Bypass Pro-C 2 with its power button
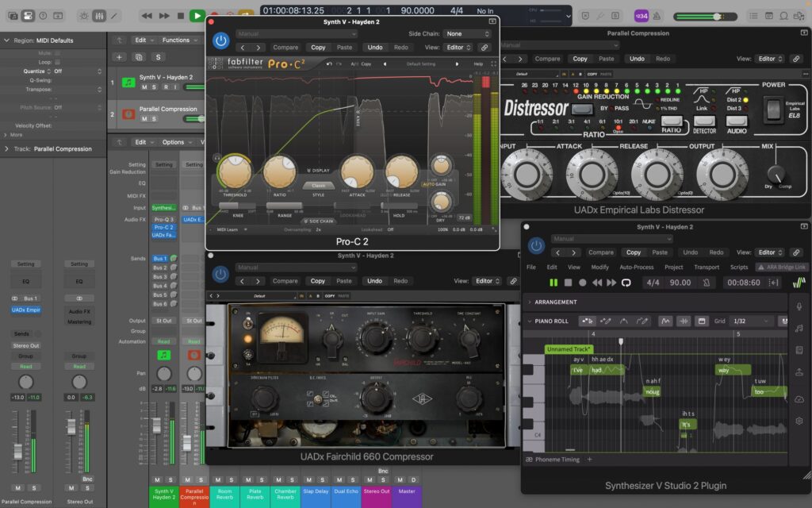Viewport: 812px width, 508px height. coord(220,40)
